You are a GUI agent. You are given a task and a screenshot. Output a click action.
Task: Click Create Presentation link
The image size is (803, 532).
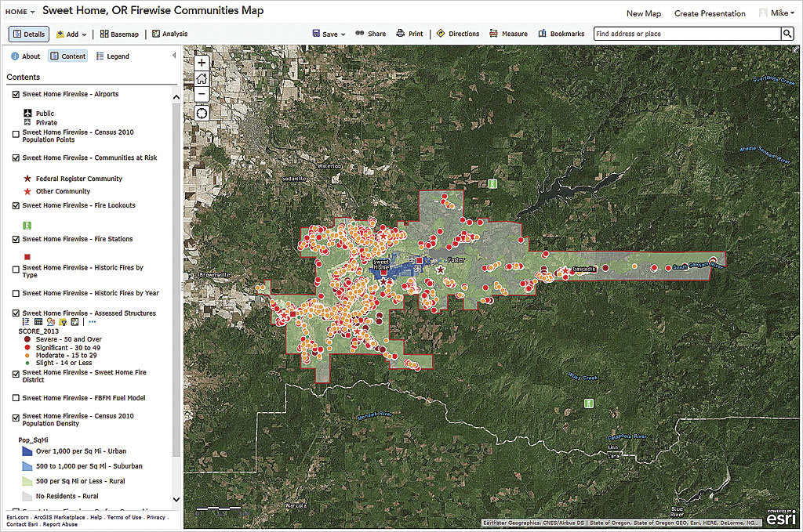[x=710, y=14]
